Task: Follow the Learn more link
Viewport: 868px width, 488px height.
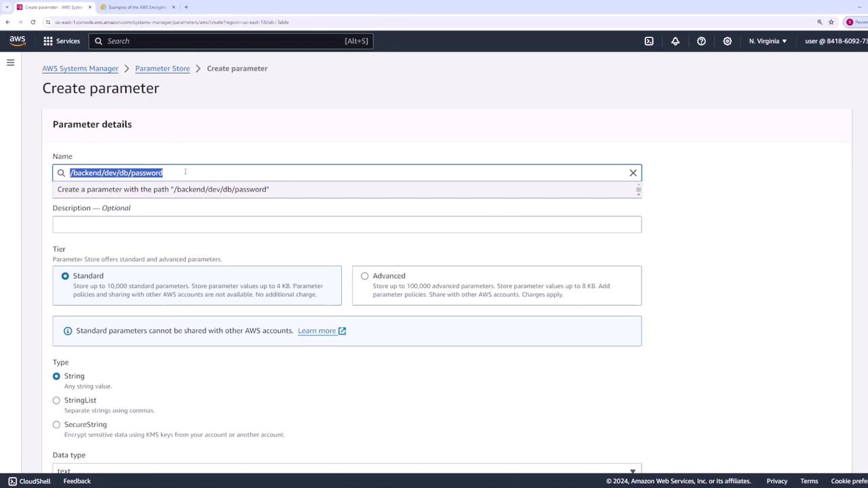Action: (317, 331)
